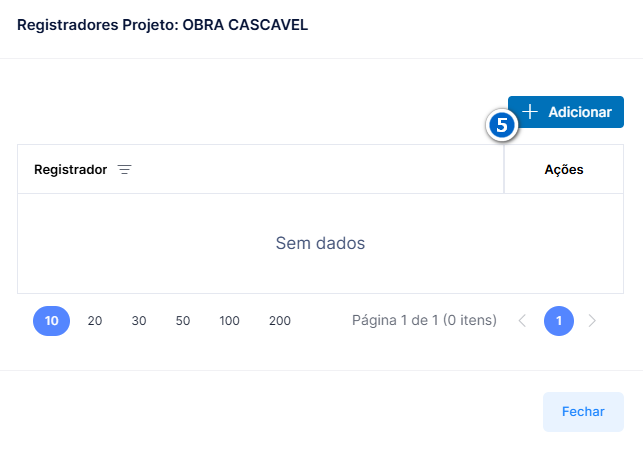Select page 1 in pagination
This screenshot has height=451, width=643.
(559, 321)
